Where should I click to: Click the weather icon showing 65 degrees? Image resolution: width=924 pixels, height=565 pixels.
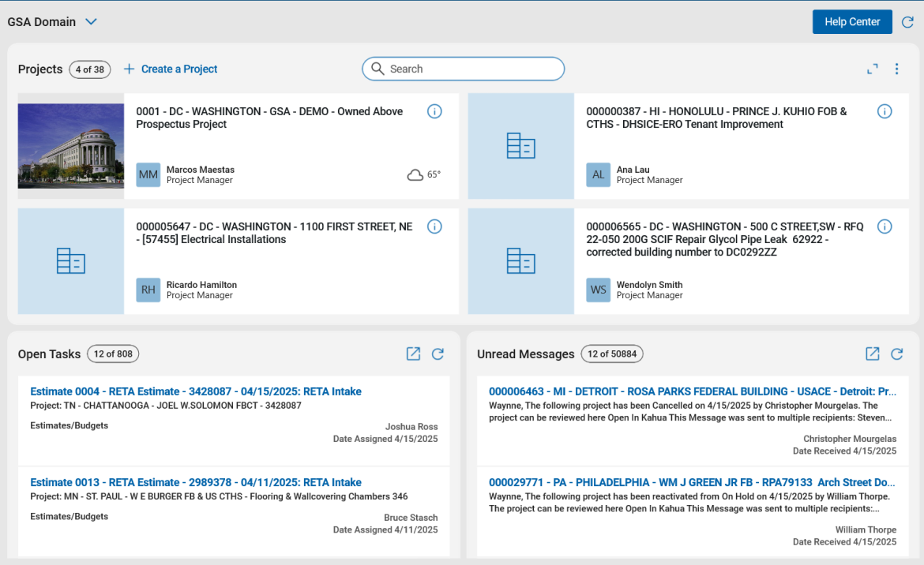pyautogui.click(x=414, y=174)
